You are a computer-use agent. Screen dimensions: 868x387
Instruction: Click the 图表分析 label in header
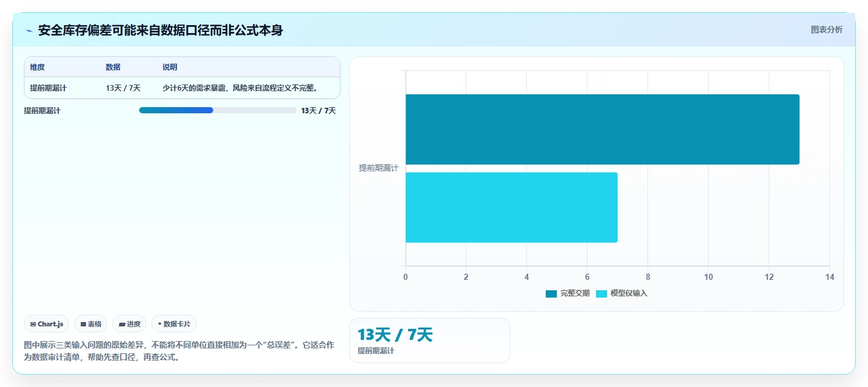[x=826, y=29]
